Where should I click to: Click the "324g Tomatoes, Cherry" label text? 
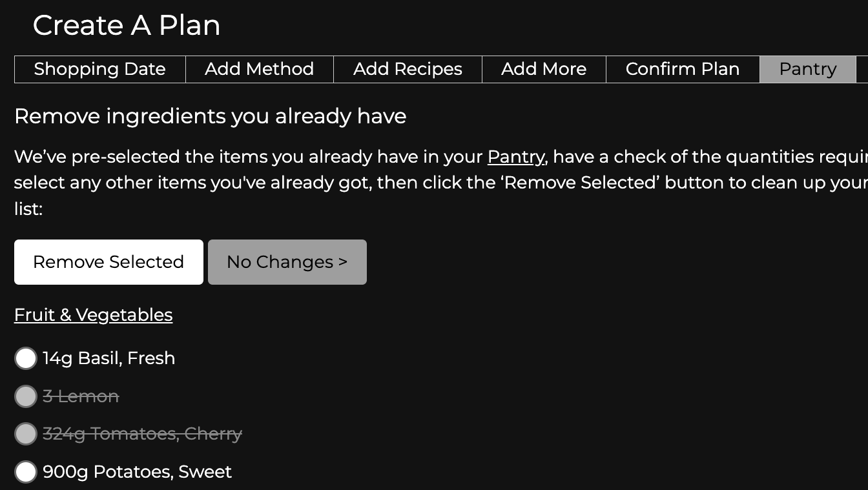142,434
